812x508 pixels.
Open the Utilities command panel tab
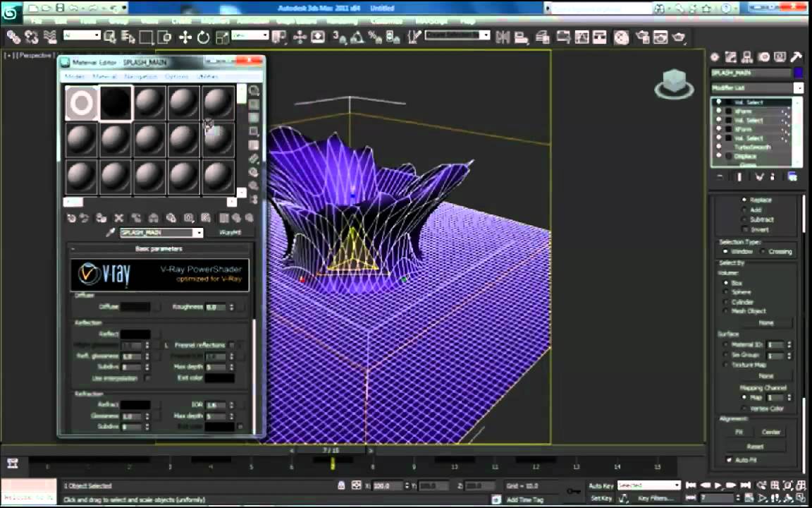point(796,57)
